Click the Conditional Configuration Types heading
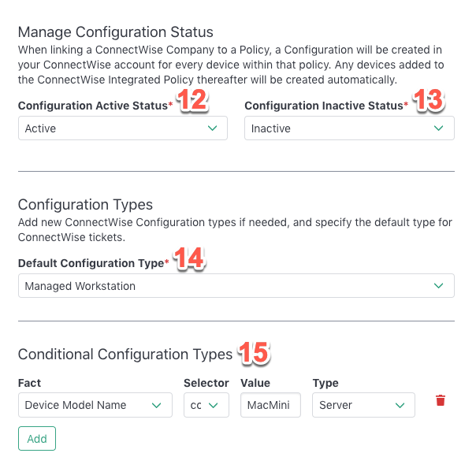This screenshot has width=476, height=468. [x=125, y=355]
